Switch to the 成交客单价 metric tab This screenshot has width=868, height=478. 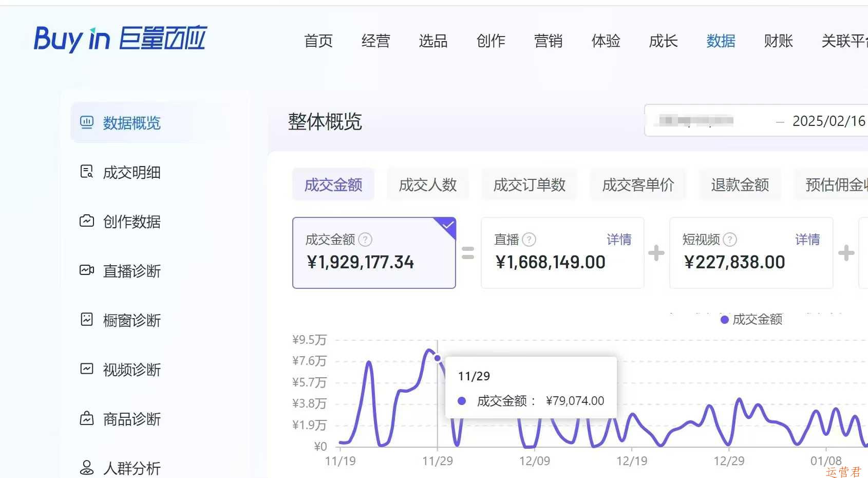pyautogui.click(x=638, y=185)
